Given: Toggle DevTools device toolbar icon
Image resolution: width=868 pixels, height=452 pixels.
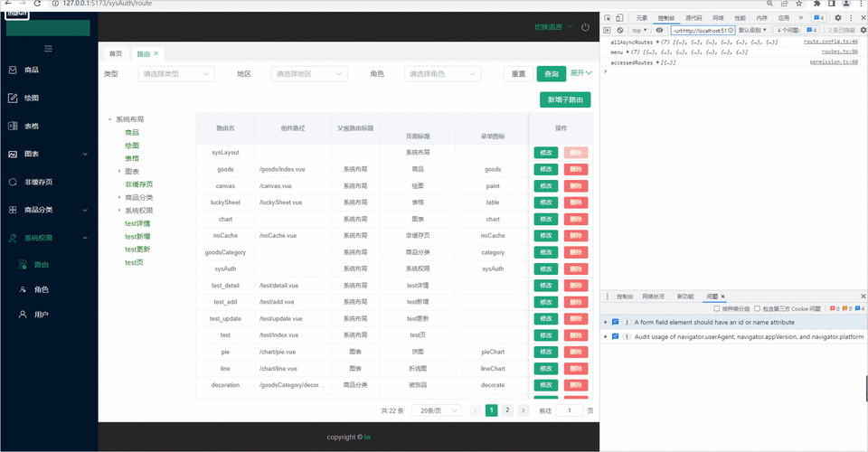Looking at the screenshot, I should (x=619, y=18).
